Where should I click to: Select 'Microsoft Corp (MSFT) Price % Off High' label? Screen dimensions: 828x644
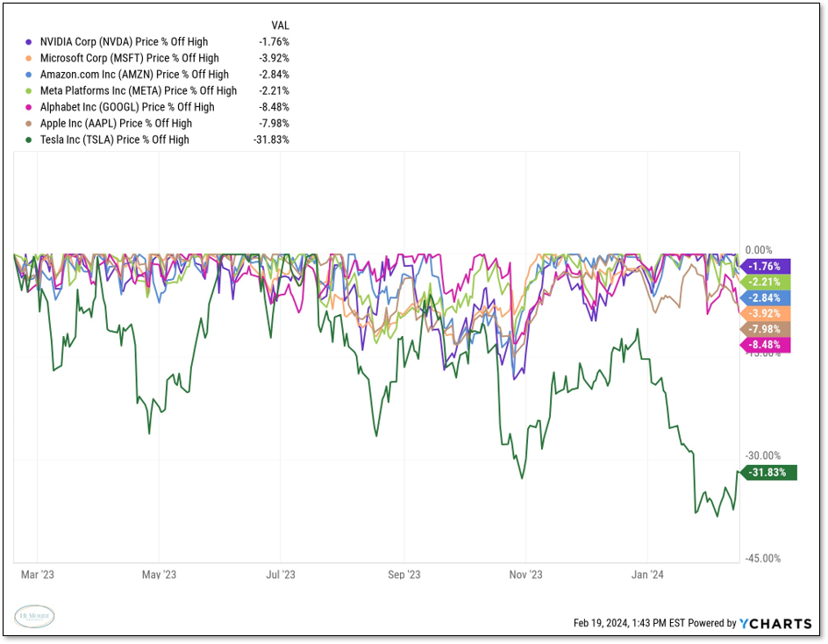coord(130,58)
